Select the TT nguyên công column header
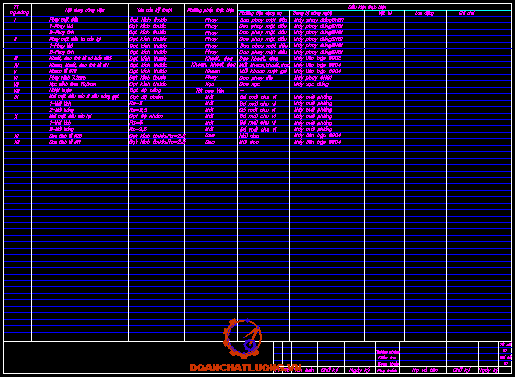Image resolution: width=515 pixels, height=377 pixels. coord(17,10)
